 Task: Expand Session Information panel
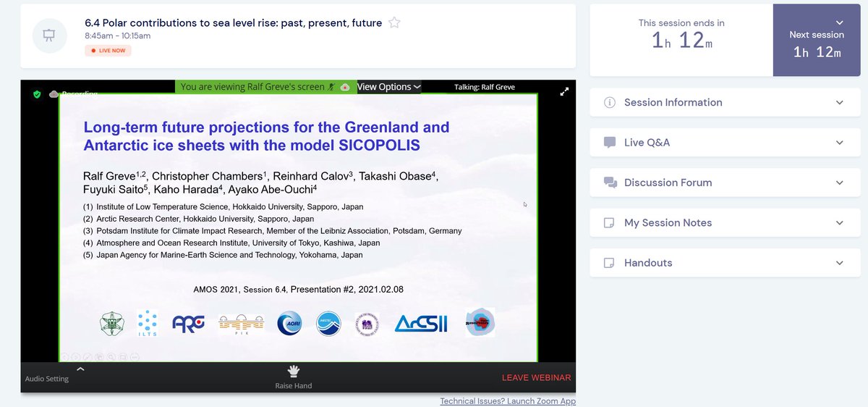click(x=724, y=103)
